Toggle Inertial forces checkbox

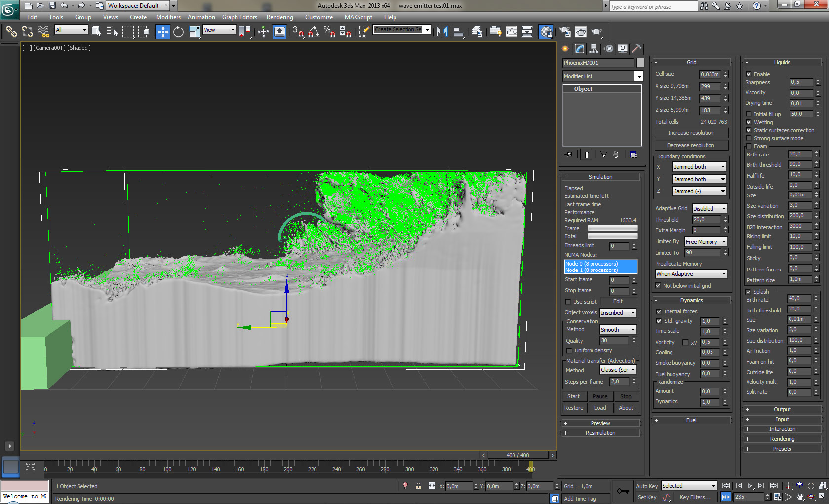(659, 311)
